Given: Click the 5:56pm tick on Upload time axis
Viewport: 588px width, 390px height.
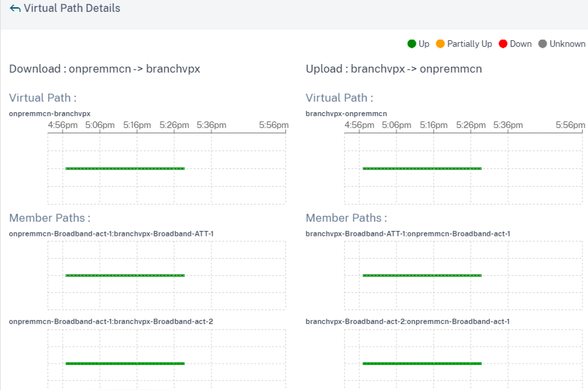Looking at the screenshot, I should click(x=570, y=125).
